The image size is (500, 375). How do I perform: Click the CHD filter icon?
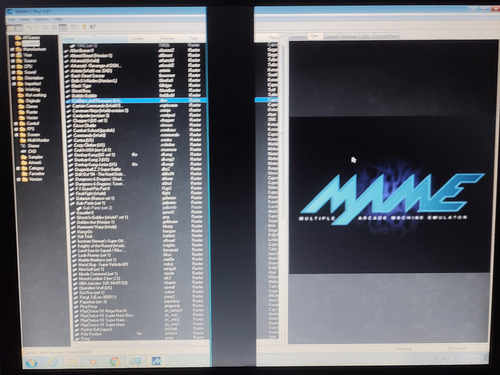coord(24,152)
